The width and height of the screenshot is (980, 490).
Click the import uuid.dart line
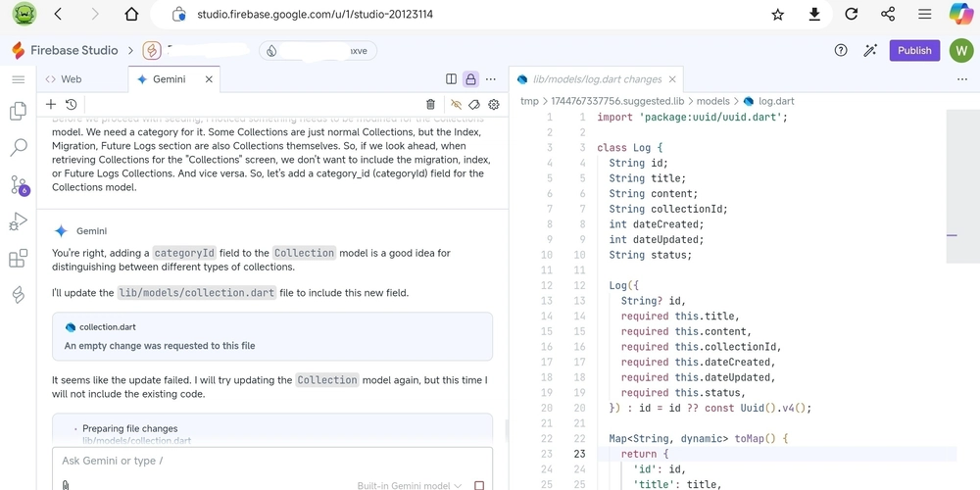coord(692,117)
